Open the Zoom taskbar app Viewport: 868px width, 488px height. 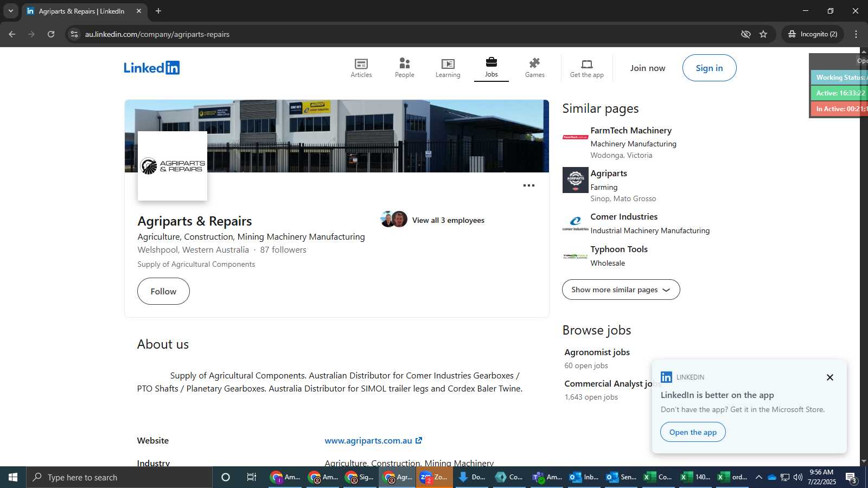(x=435, y=477)
